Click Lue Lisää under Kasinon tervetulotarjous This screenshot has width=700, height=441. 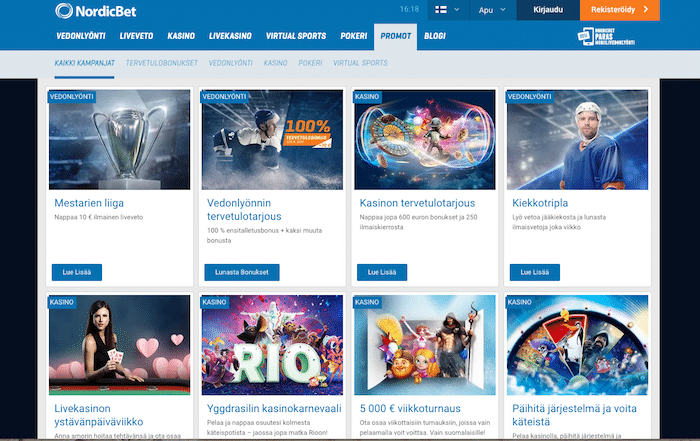coord(382,272)
